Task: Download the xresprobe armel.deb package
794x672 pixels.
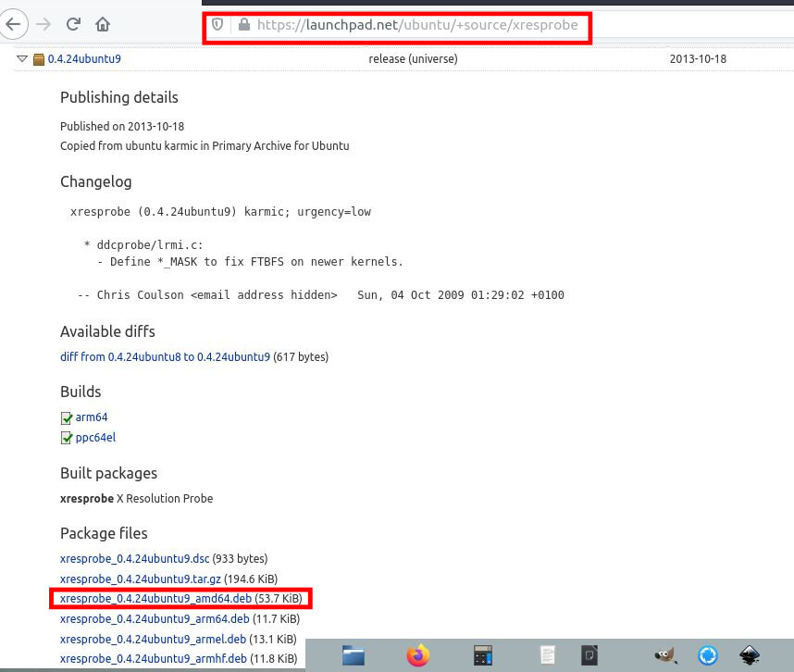Action: [x=153, y=639]
